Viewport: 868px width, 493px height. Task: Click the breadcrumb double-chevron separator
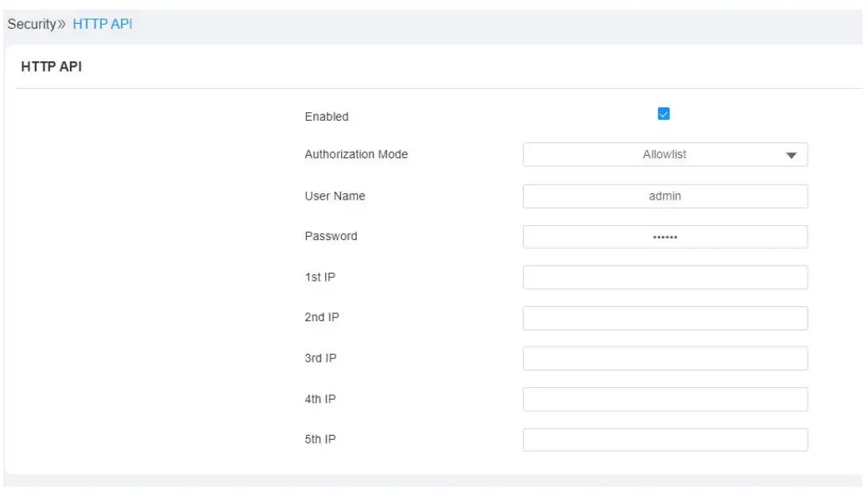click(63, 25)
